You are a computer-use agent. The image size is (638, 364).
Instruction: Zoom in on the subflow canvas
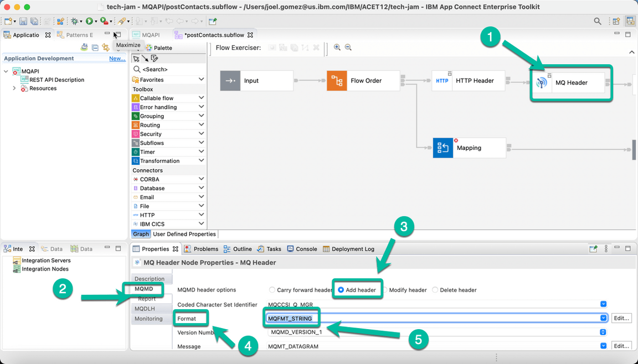pos(337,48)
